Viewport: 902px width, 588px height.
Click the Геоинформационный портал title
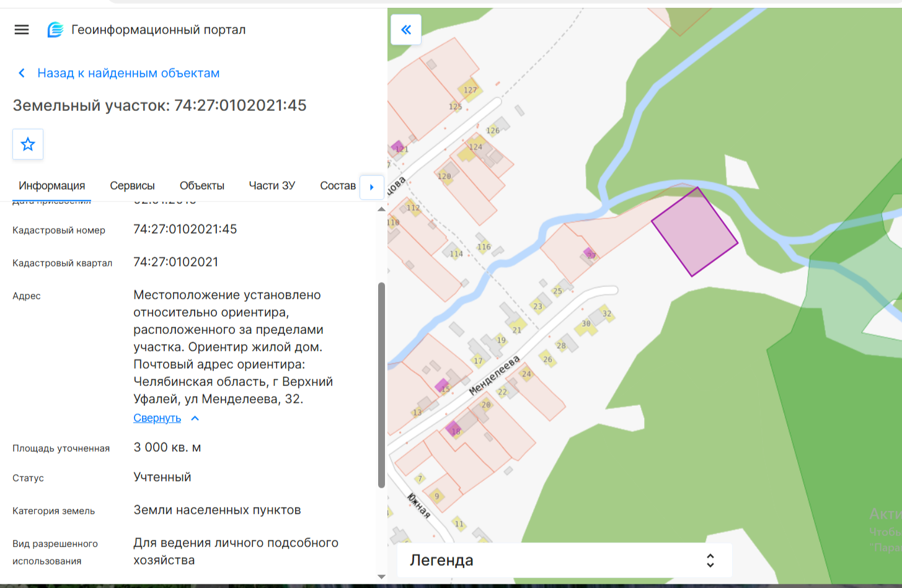159,30
